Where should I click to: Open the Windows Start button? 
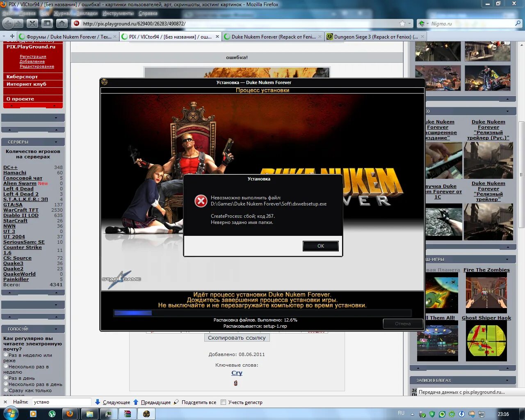11,413
